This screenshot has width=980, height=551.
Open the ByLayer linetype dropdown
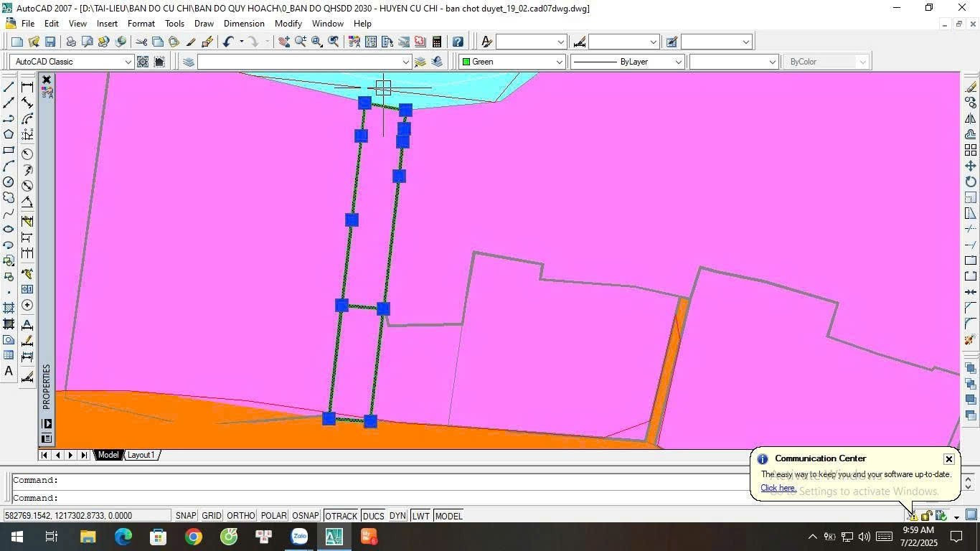click(677, 62)
